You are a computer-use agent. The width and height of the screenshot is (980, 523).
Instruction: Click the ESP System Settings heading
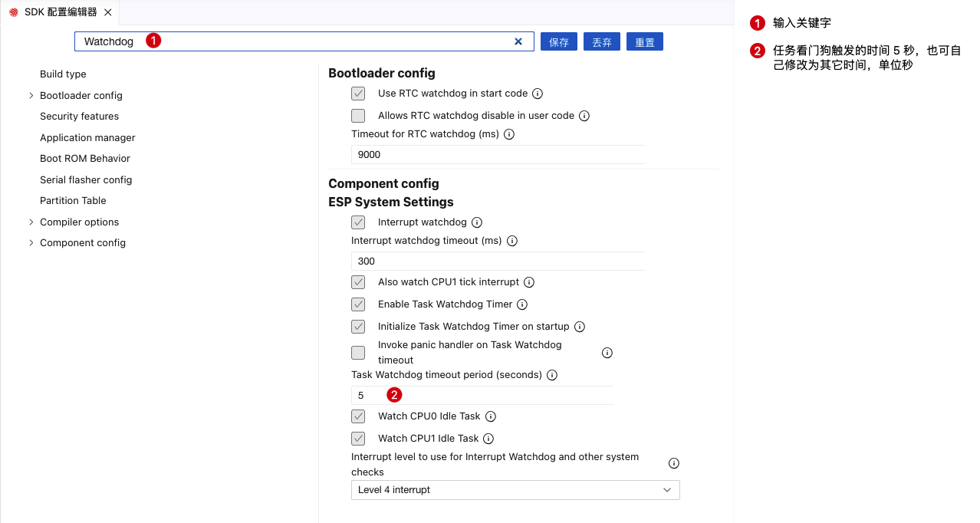pos(391,202)
